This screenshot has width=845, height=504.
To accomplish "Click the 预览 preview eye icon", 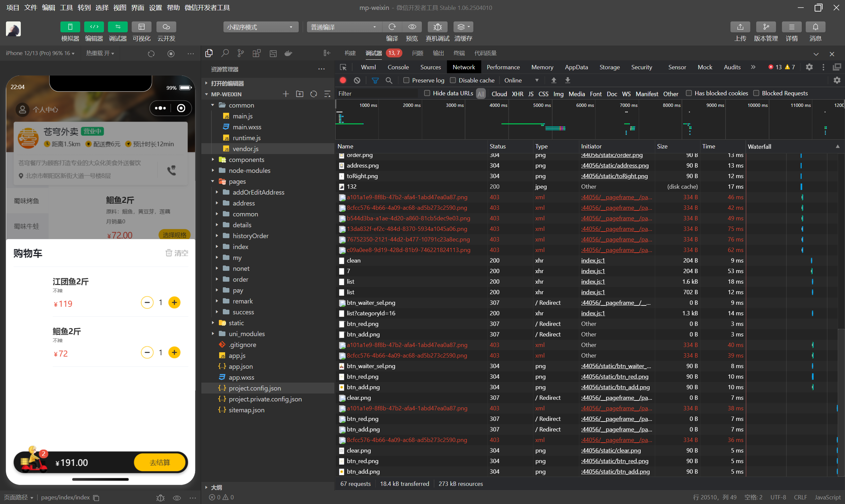I will 412,27.
